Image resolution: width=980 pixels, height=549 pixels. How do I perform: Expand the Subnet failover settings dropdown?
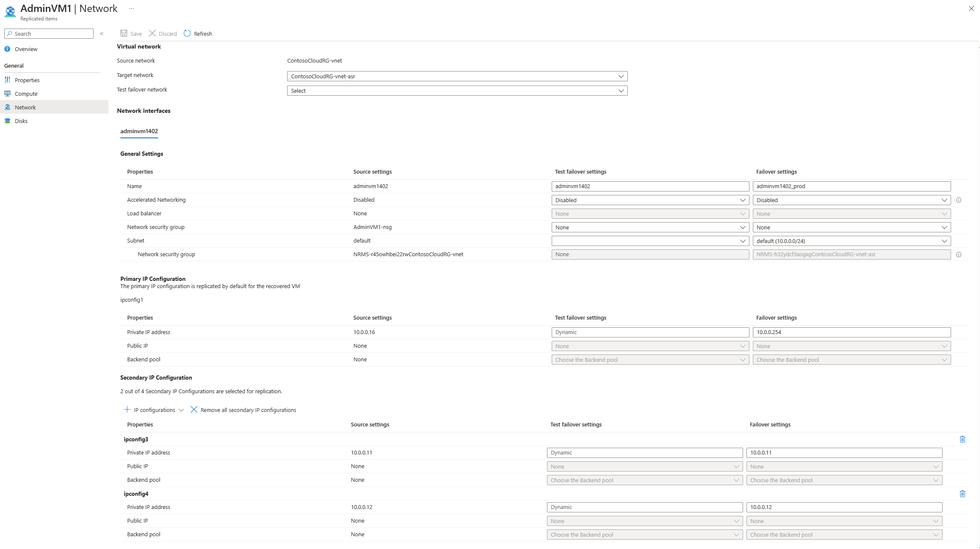click(x=946, y=240)
